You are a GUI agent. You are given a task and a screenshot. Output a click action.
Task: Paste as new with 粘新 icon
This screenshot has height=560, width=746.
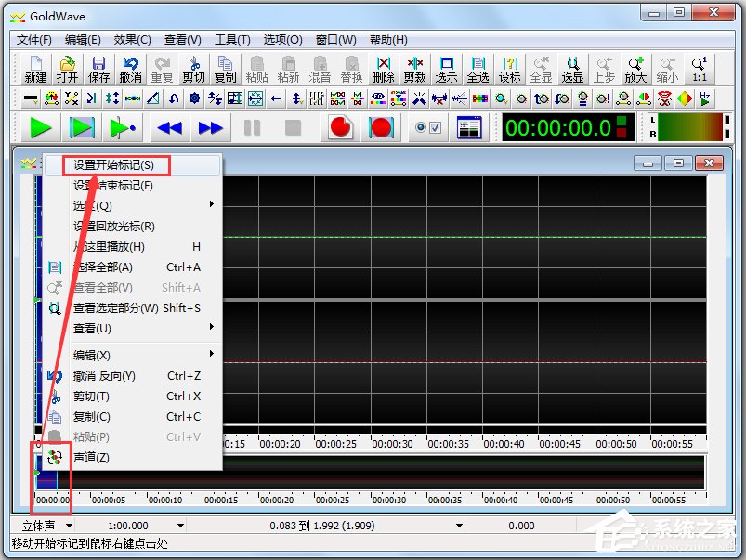click(x=288, y=70)
